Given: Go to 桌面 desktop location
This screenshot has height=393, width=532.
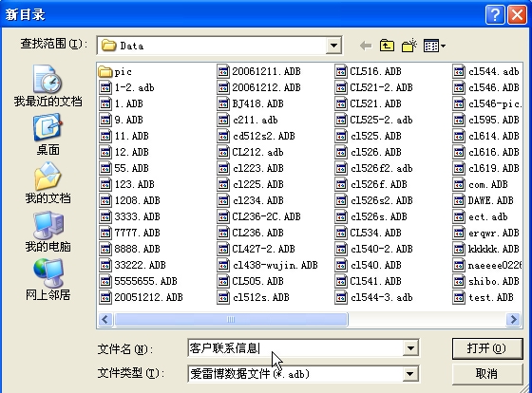Looking at the screenshot, I should [47, 134].
